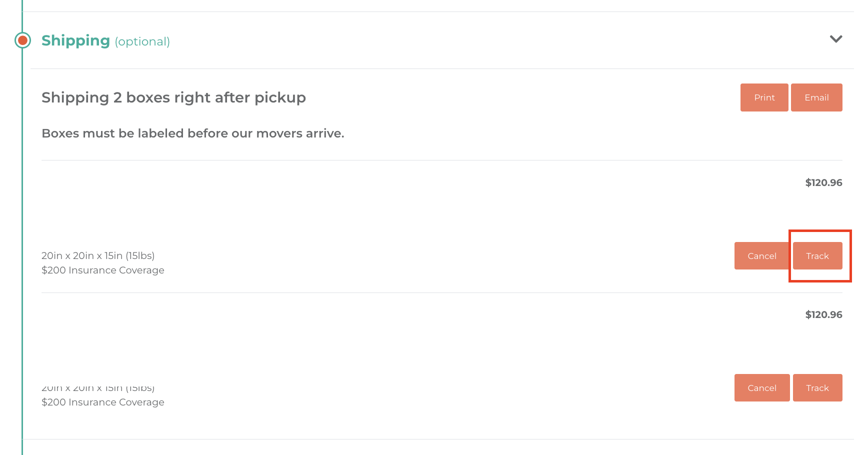The height and width of the screenshot is (455, 868).
Task: Select the 'Shipping 2 boxes right after pickup' title
Action: [x=173, y=97]
